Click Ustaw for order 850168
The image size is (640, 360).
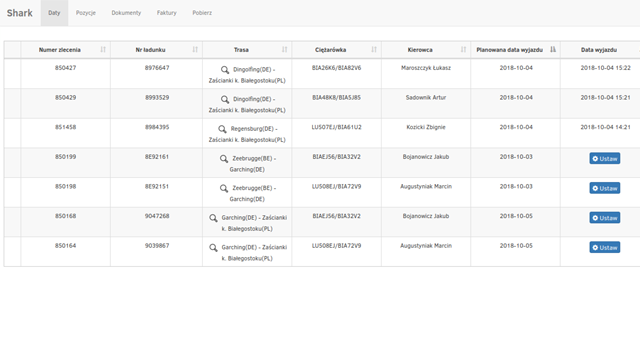tap(604, 218)
